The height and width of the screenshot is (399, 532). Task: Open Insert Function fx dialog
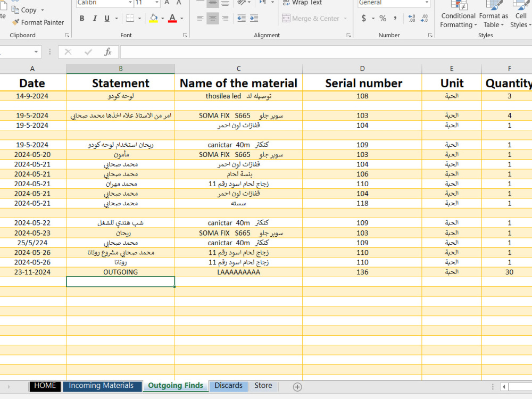point(108,52)
